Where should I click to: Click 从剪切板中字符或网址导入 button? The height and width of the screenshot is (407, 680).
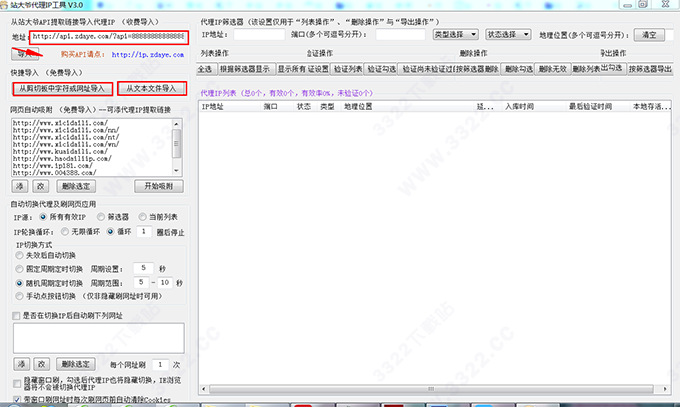pos(62,89)
